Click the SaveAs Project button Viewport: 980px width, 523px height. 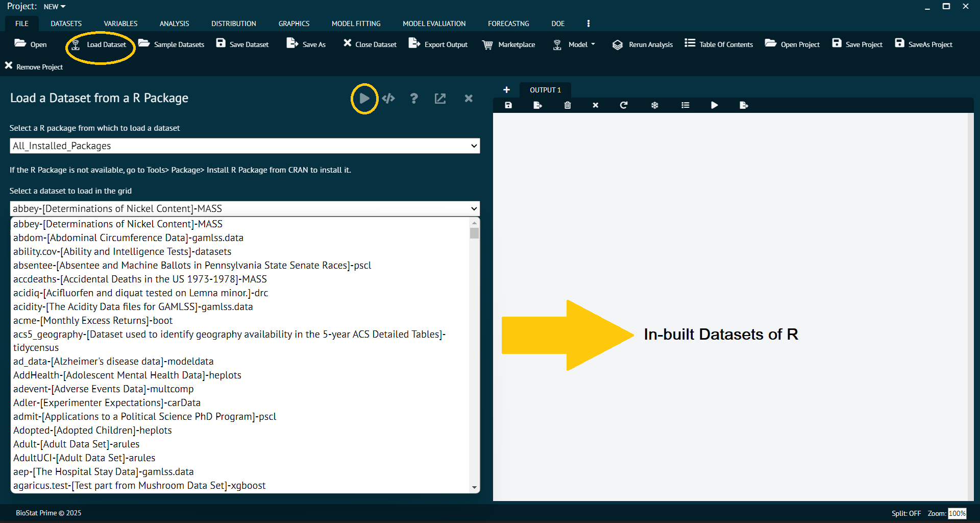(x=923, y=44)
